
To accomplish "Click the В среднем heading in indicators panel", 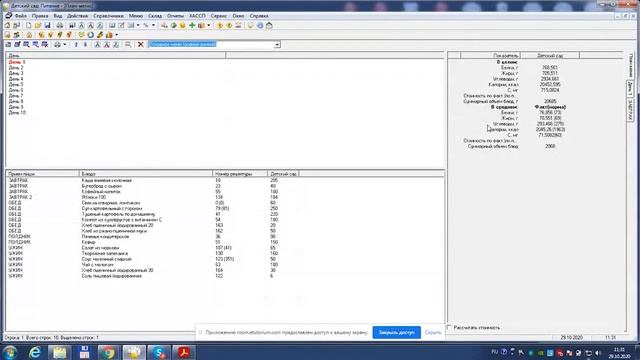I will point(504,107).
